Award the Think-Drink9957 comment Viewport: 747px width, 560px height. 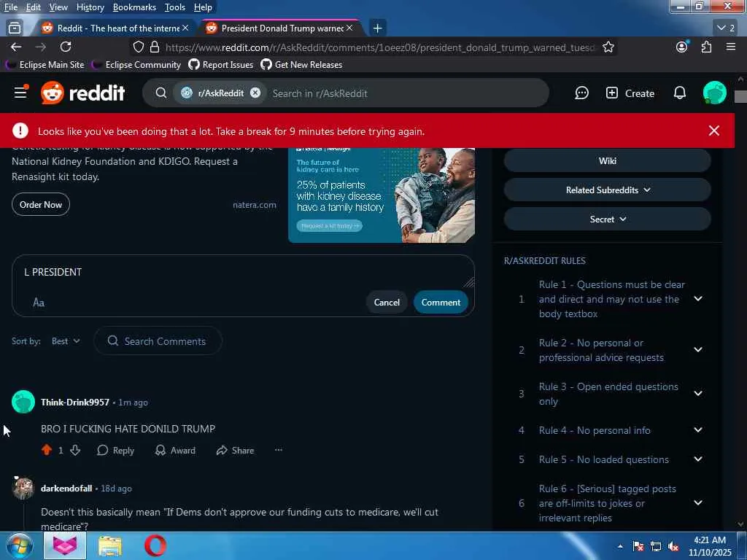[175, 450]
